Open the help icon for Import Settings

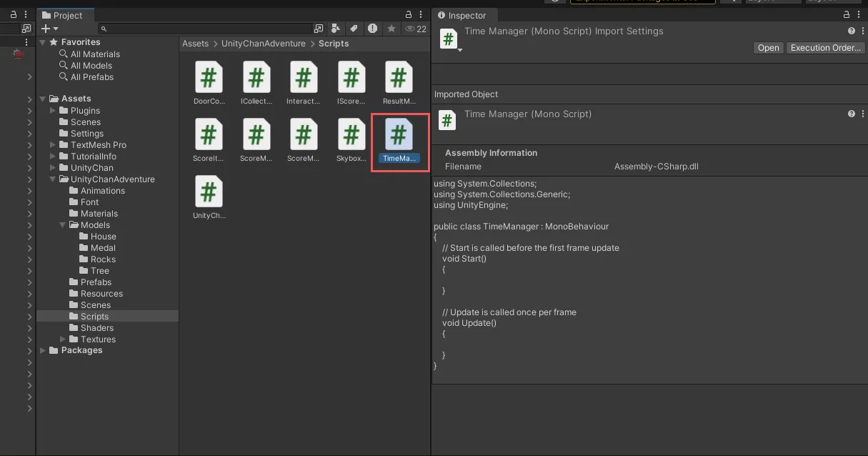tap(851, 31)
